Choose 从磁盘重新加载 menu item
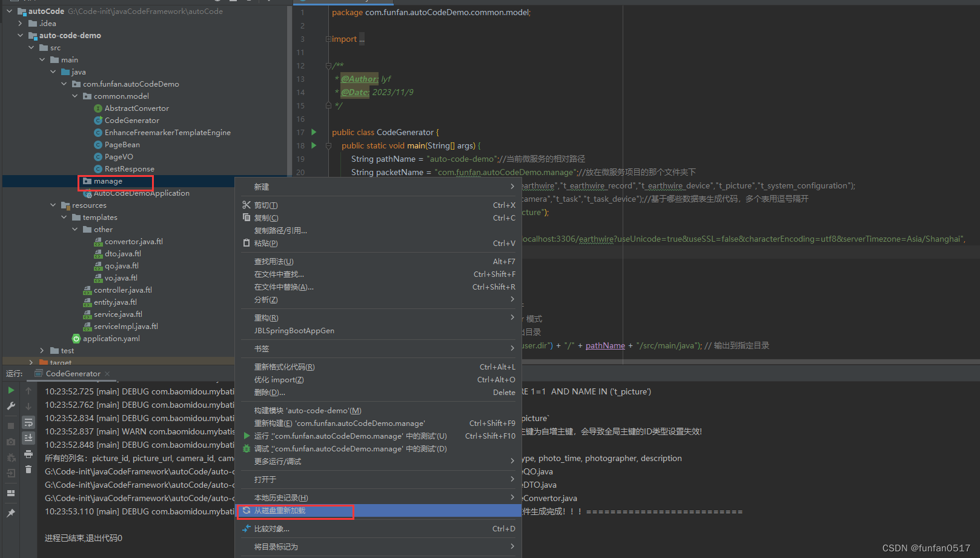Viewport: 980px width, 558px height. pos(378,511)
